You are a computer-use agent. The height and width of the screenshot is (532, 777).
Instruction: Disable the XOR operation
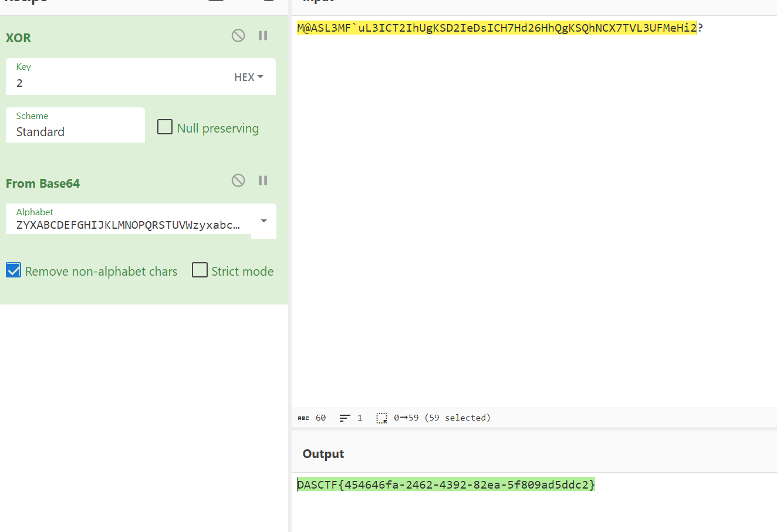click(238, 36)
